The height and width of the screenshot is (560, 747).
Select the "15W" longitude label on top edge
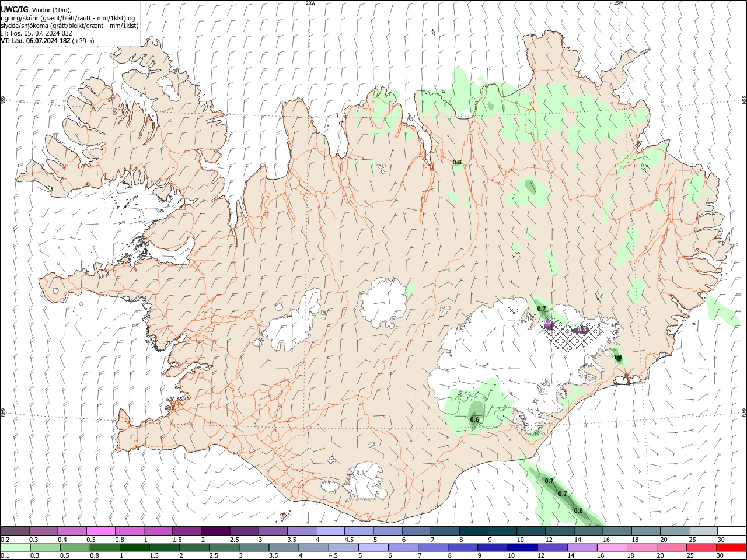617,3
